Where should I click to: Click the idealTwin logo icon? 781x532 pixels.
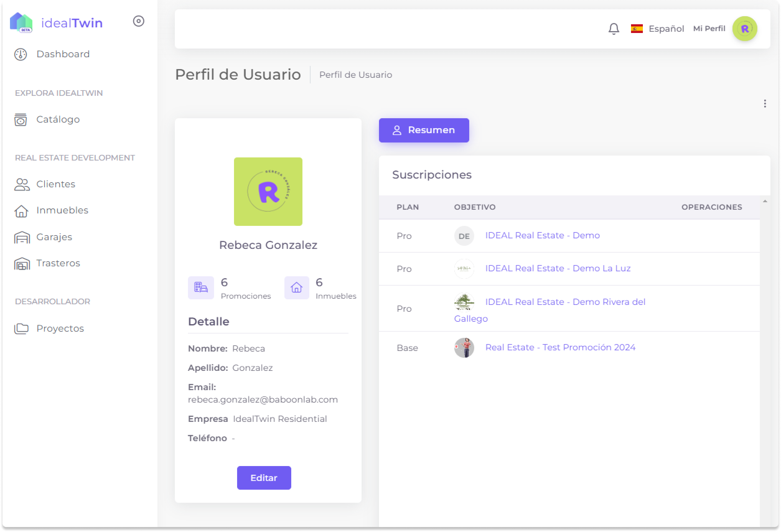(x=21, y=22)
